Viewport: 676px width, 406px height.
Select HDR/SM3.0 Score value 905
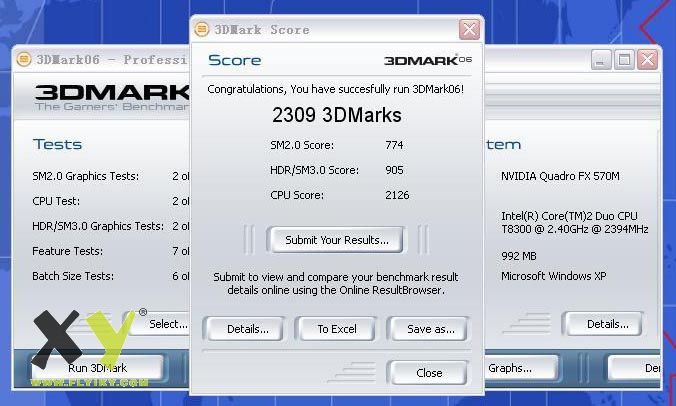(394, 170)
